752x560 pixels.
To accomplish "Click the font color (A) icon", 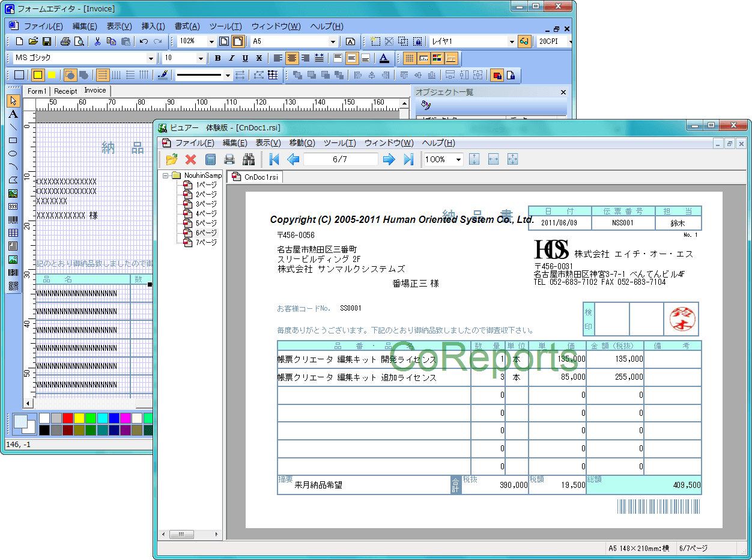I will (x=384, y=58).
